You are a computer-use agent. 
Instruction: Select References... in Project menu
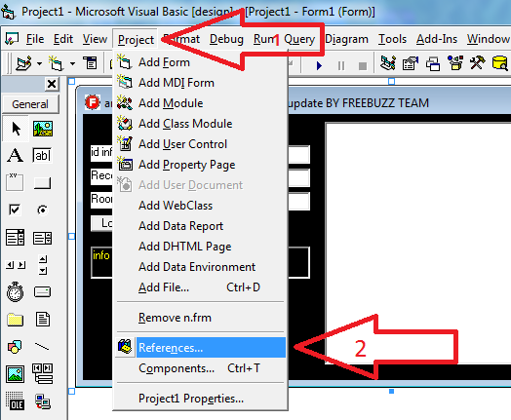pyautogui.click(x=200, y=348)
